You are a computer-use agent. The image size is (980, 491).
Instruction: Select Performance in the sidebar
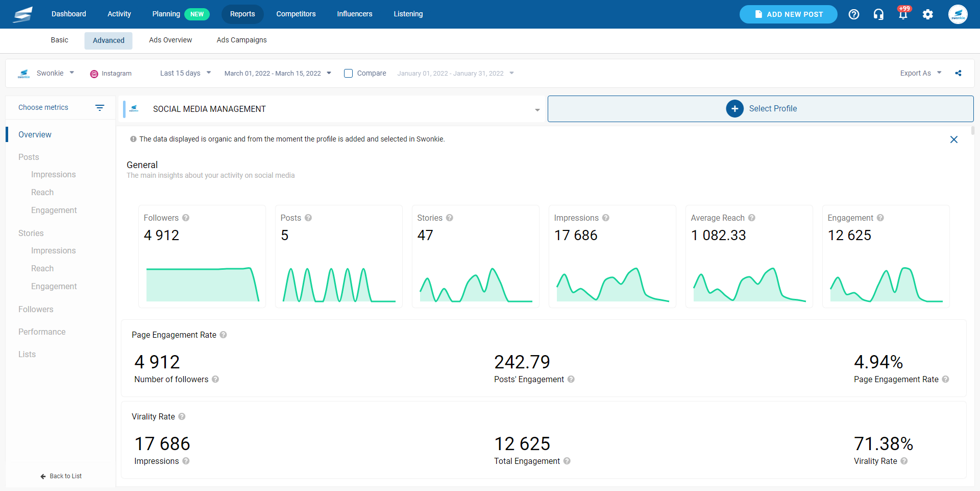(x=42, y=332)
